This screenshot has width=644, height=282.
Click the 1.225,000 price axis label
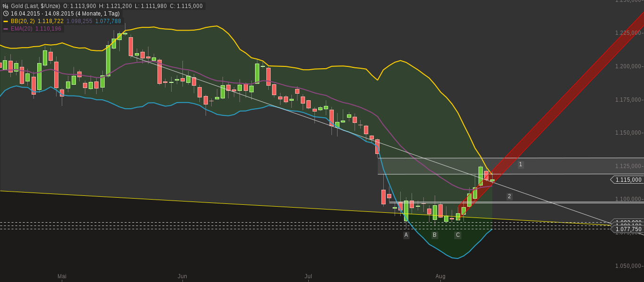[x=628, y=33]
